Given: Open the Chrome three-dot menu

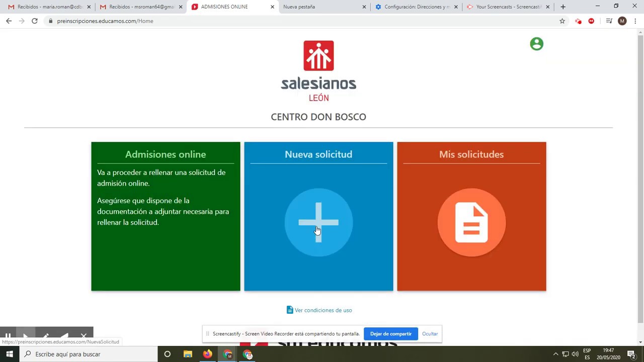Looking at the screenshot, I should pyautogui.click(x=635, y=21).
